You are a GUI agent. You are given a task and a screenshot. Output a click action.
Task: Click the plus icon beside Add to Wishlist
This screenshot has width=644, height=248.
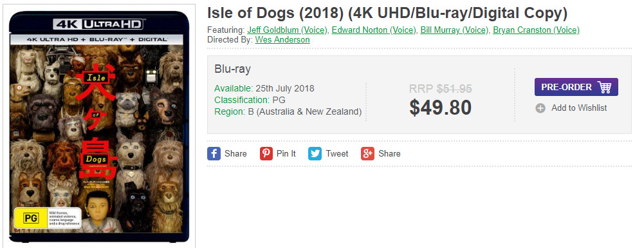tap(540, 109)
